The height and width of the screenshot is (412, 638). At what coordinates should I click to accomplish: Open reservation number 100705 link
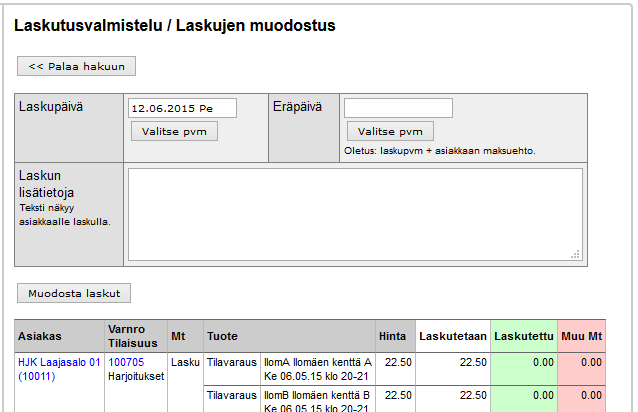(126, 362)
